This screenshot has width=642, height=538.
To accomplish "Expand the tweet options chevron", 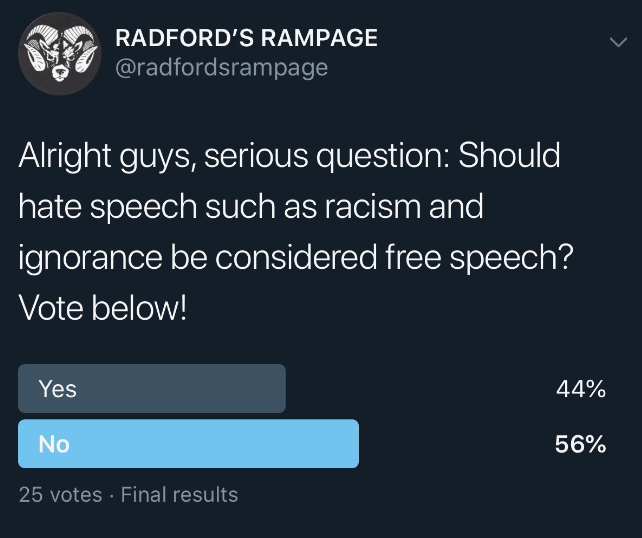I will [x=618, y=42].
